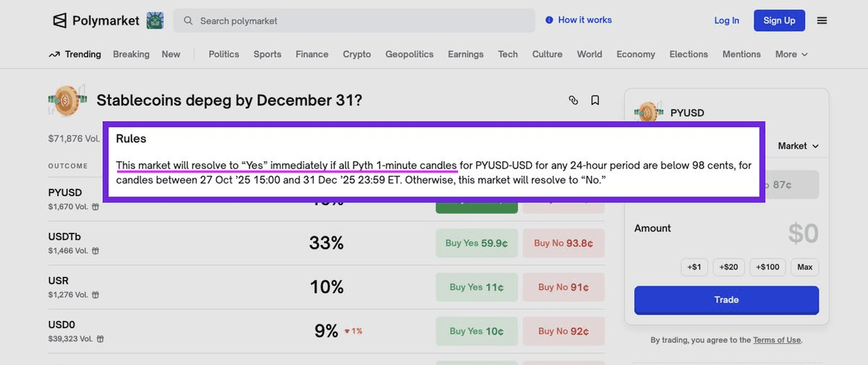Select the USDTb outcome row
Image resolution: width=868 pixels, height=365 pixels.
click(x=326, y=243)
